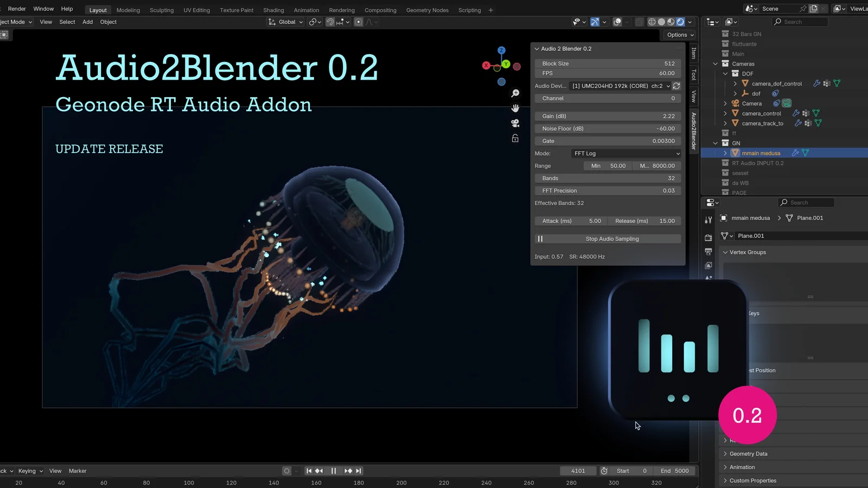
Task: Select the Tool properties tab icon
Action: click(x=708, y=220)
